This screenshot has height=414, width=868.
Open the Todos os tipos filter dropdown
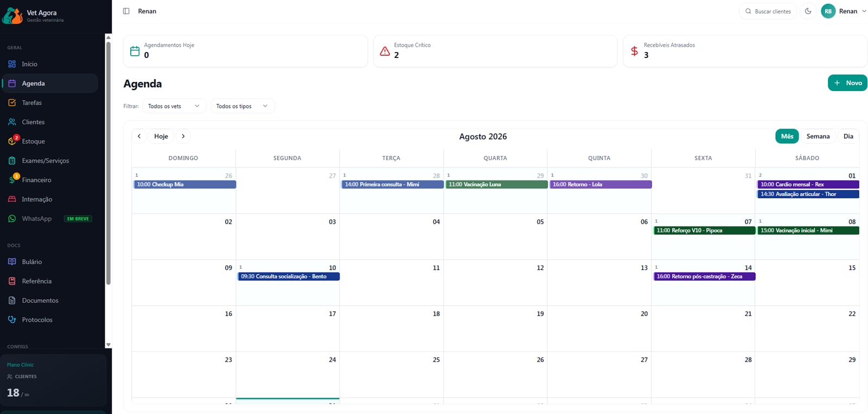click(x=242, y=106)
